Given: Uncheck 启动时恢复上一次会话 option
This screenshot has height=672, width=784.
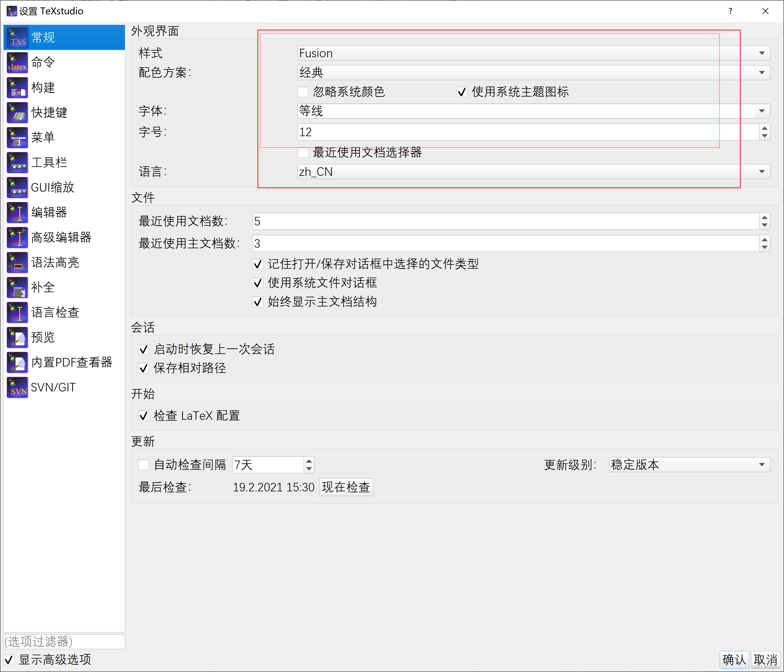Looking at the screenshot, I should click(144, 349).
